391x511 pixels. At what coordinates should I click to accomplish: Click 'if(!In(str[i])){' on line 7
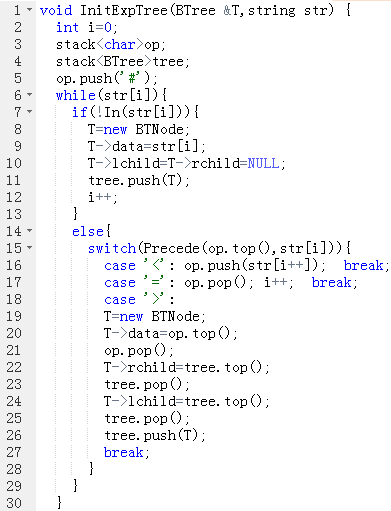(x=136, y=112)
